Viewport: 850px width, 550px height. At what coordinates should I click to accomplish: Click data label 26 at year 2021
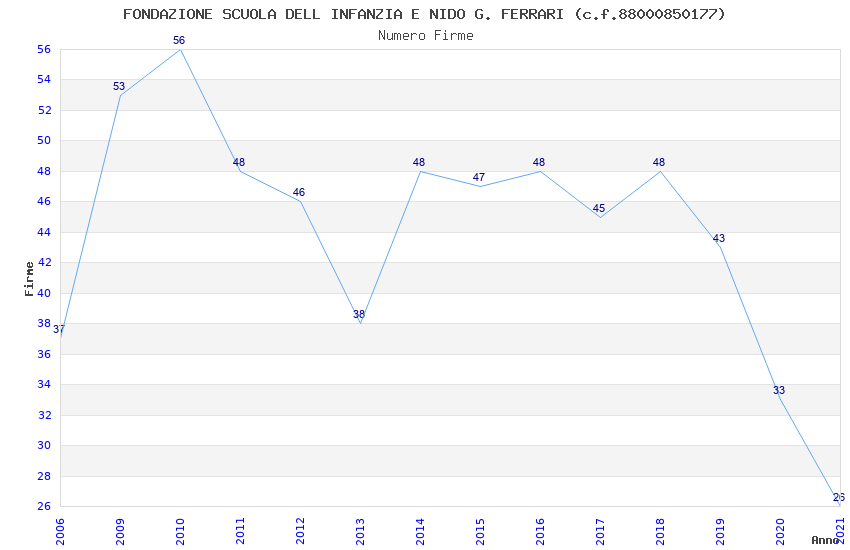pyautogui.click(x=839, y=497)
